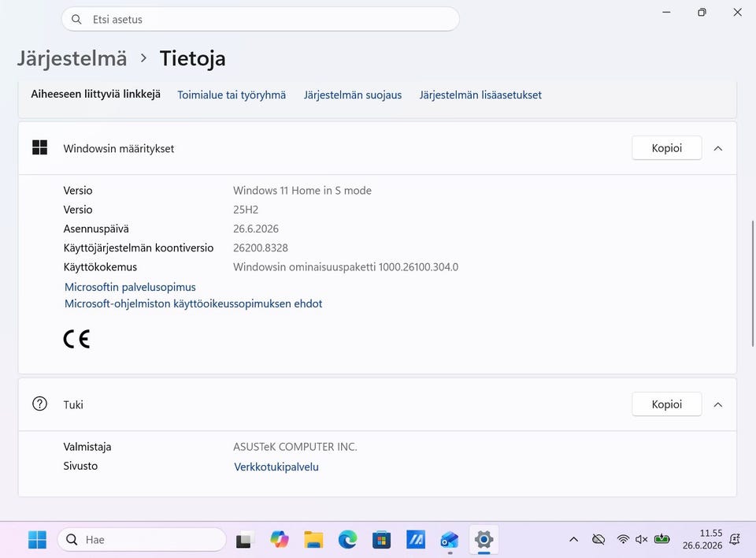The height and width of the screenshot is (558, 756).
Task: Open Task View from the taskbar
Action: (x=244, y=540)
